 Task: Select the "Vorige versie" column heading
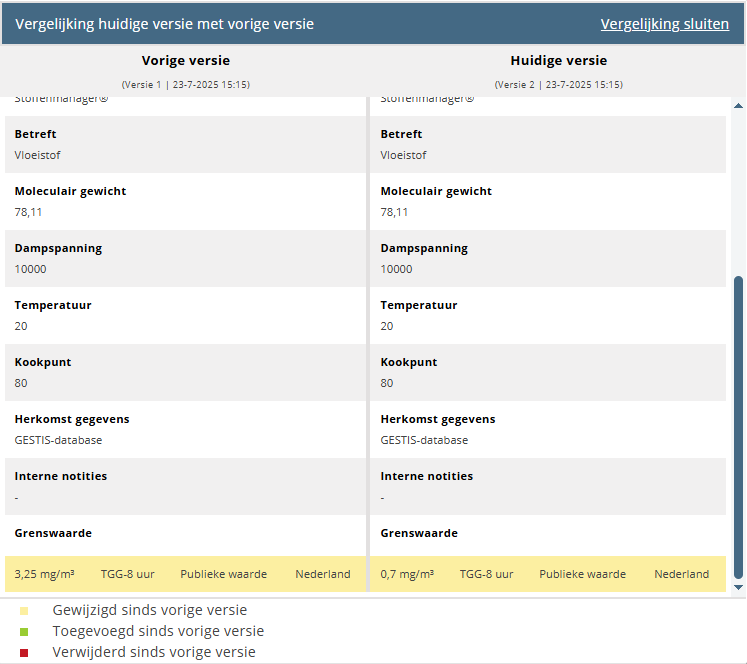[185, 61]
